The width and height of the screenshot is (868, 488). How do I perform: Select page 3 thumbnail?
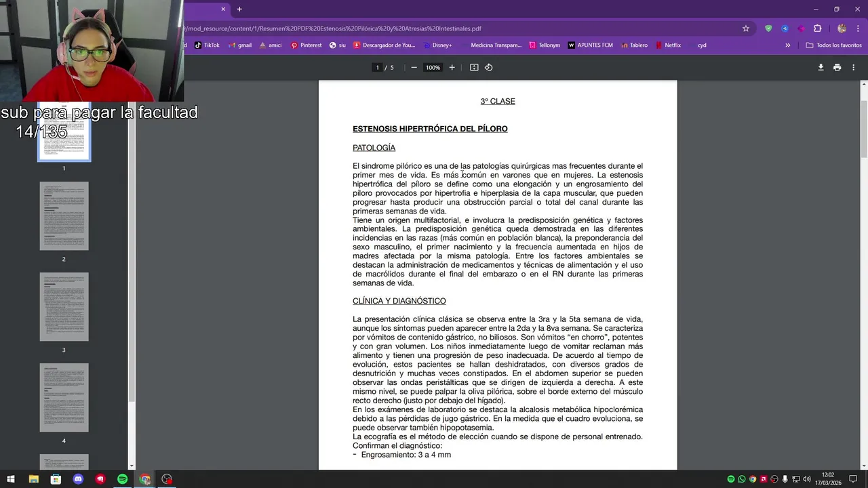(64, 307)
